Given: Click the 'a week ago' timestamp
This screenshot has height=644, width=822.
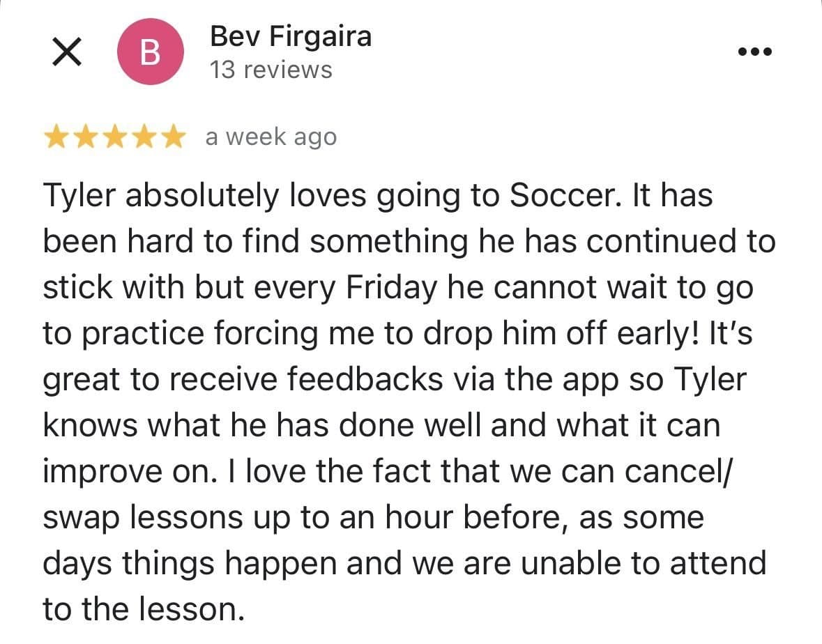Looking at the screenshot, I should pyautogui.click(x=271, y=137).
